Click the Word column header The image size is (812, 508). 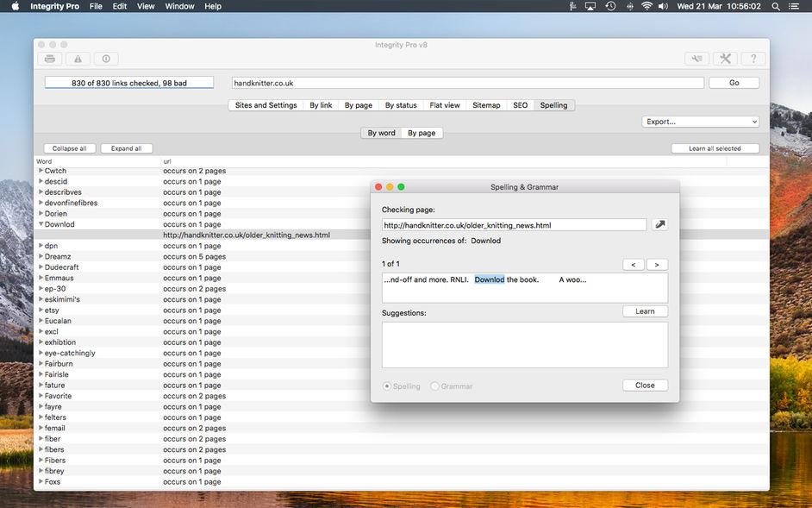pos(97,161)
